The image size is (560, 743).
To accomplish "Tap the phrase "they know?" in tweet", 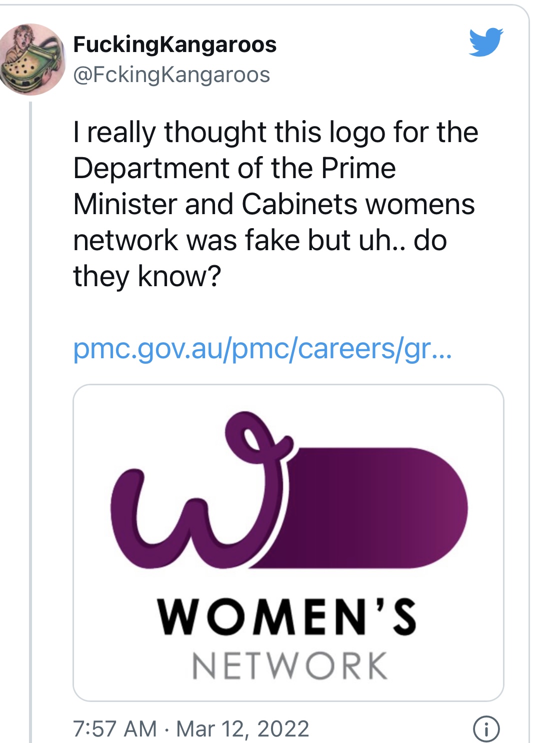I will pyautogui.click(x=147, y=276).
